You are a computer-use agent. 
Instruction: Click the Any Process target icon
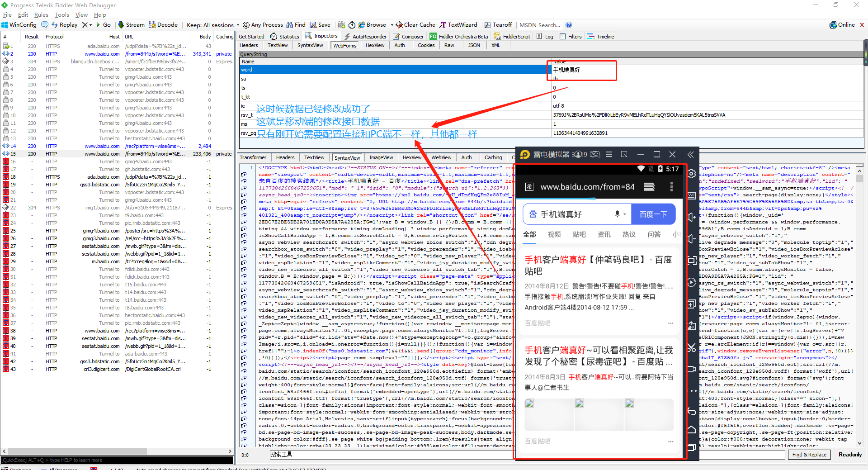[x=246, y=25]
